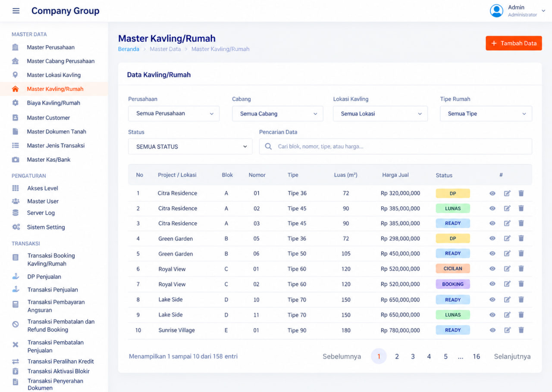Click the BOOKING status badge
Image resolution: width=552 pixels, height=392 pixels.
click(x=453, y=284)
